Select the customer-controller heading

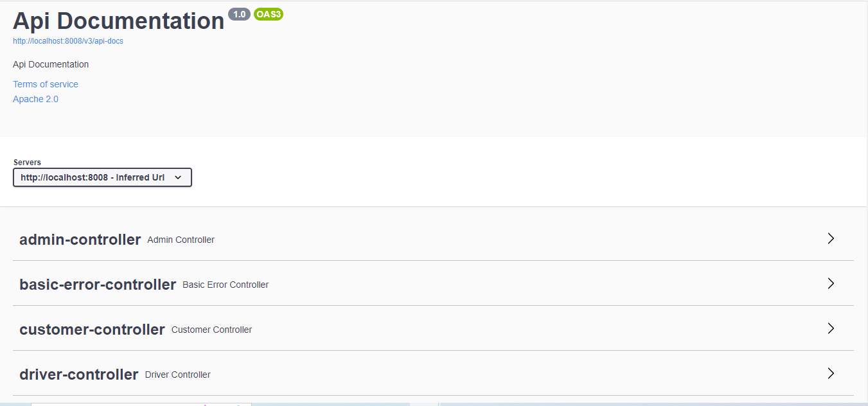92,330
